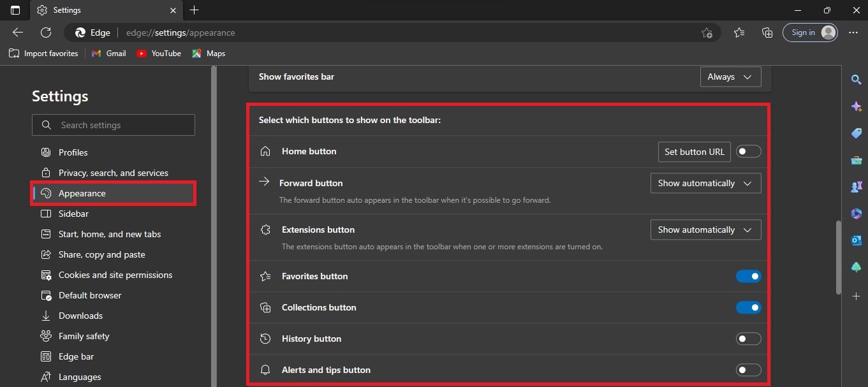
Task: Open the Favorites star toolbar icon
Action: pyautogui.click(x=739, y=33)
